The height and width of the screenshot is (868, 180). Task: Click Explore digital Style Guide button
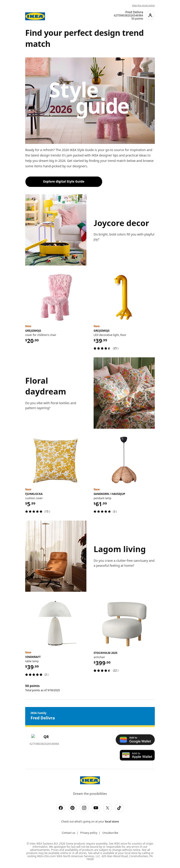pos(64,182)
